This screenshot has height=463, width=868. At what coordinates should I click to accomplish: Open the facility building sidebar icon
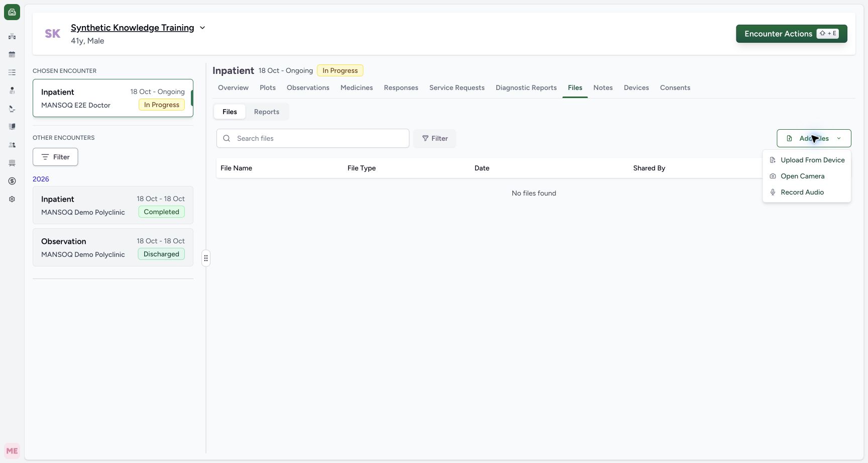point(12,36)
